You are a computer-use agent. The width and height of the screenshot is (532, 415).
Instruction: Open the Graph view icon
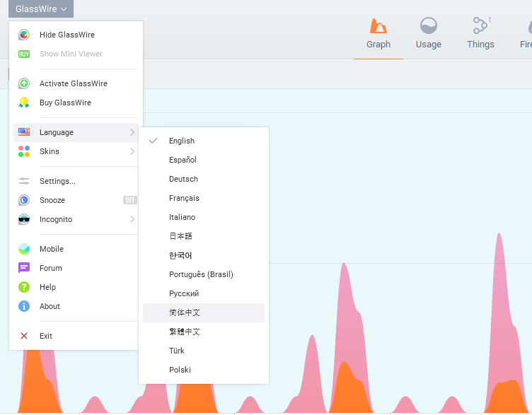[x=378, y=25]
